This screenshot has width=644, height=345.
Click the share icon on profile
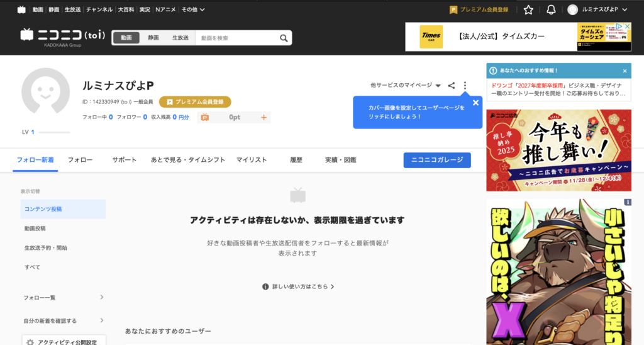451,86
